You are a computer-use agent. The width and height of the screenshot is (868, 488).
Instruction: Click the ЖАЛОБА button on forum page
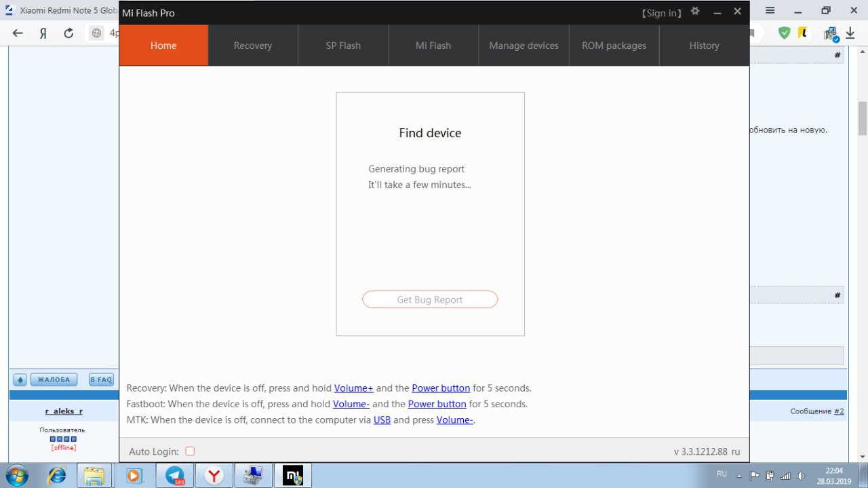point(54,379)
